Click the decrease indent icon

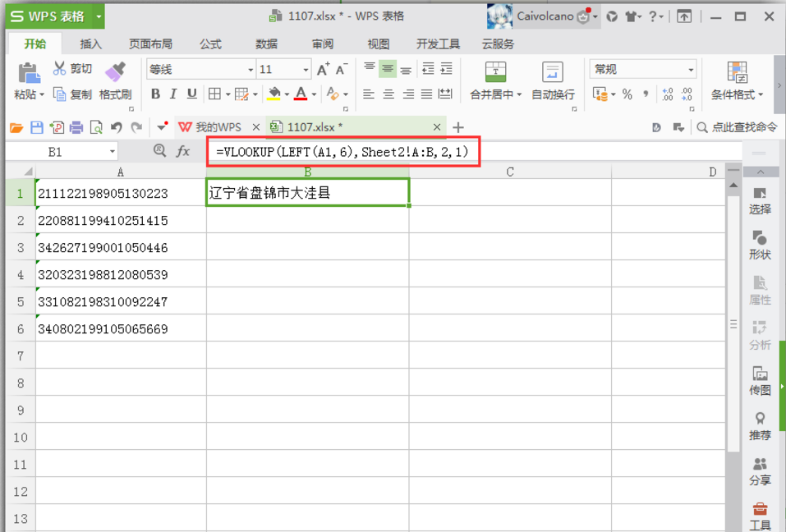point(428,69)
